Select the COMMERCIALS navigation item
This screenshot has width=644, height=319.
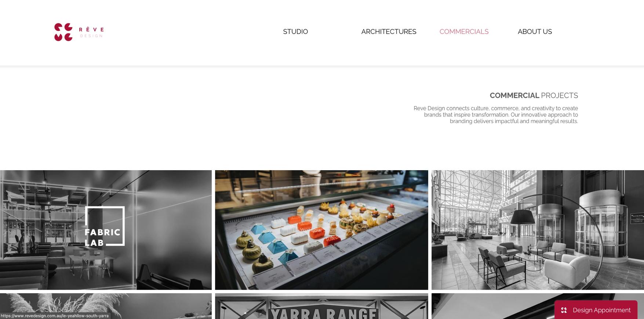click(x=464, y=32)
